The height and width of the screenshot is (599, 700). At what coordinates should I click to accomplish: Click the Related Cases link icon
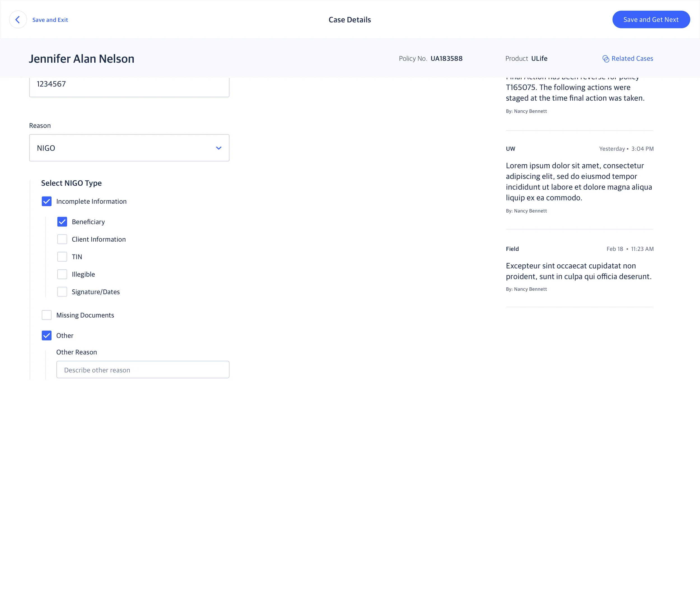(x=605, y=59)
